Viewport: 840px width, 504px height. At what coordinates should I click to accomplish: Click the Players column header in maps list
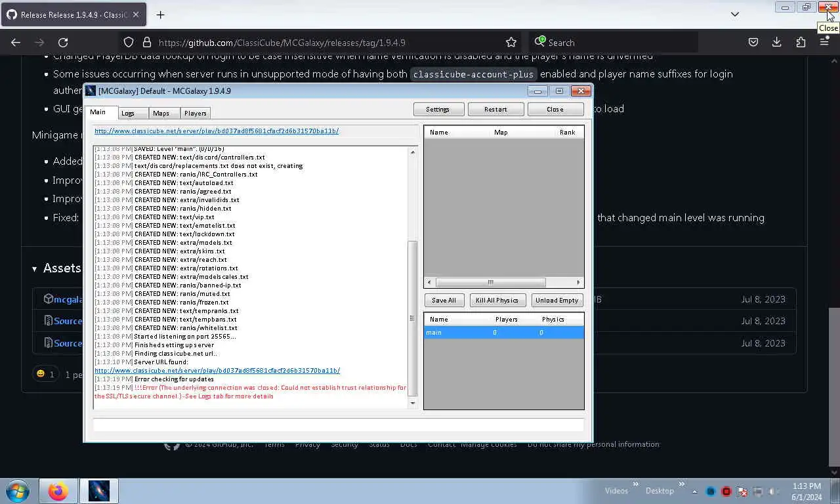(x=507, y=320)
